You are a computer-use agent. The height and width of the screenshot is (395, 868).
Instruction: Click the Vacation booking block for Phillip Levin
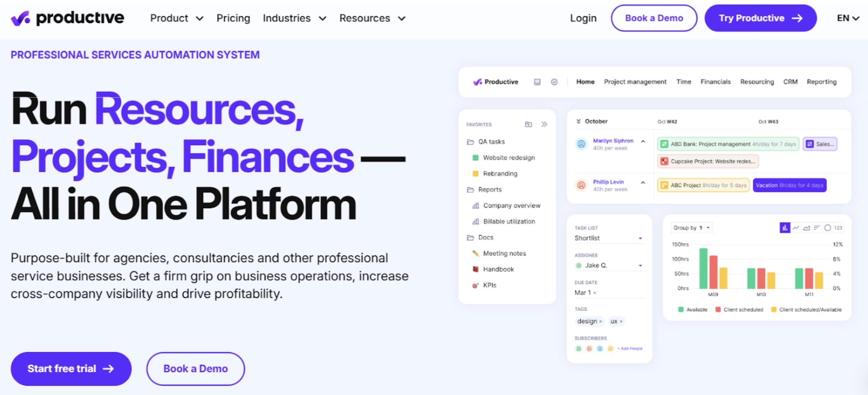789,185
